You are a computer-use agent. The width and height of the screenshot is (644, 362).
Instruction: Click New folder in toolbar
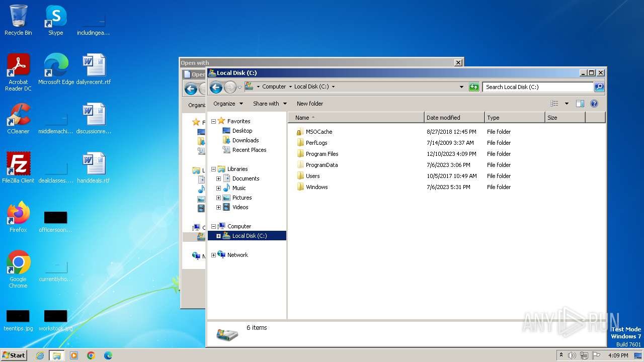pyautogui.click(x=310, y=104)
